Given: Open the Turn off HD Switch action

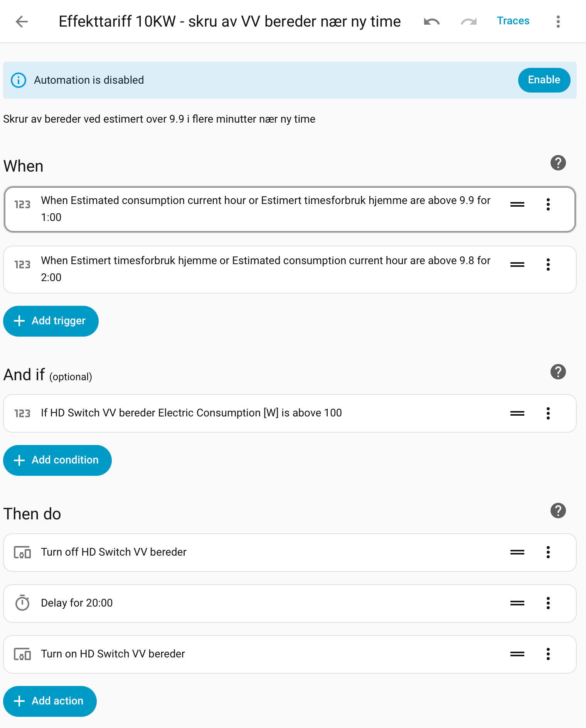Looking at the screenshot, I should click(x=114, y=552).
